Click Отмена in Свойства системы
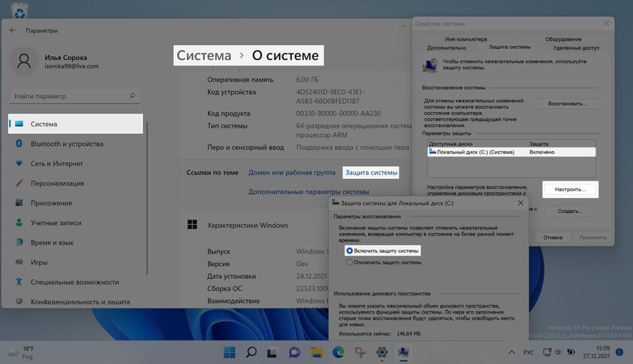633x364 pixels. pos(552,238)
